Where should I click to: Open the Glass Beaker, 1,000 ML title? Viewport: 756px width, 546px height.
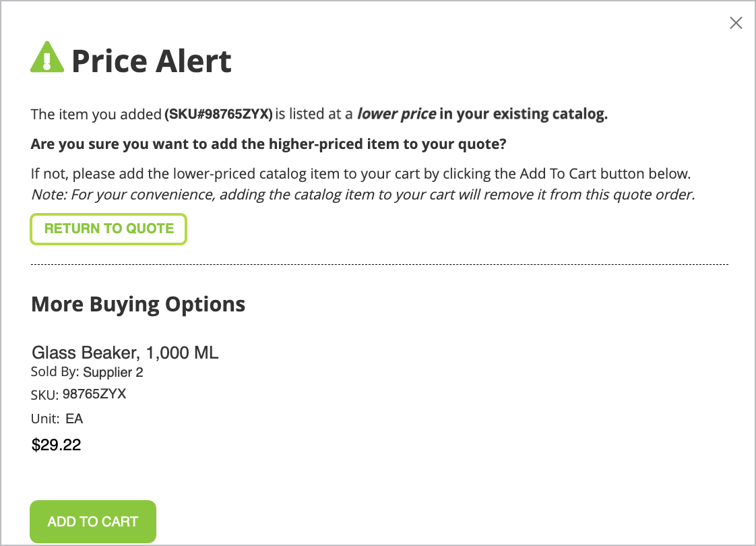pyautogui.click(x=125, y=353)
